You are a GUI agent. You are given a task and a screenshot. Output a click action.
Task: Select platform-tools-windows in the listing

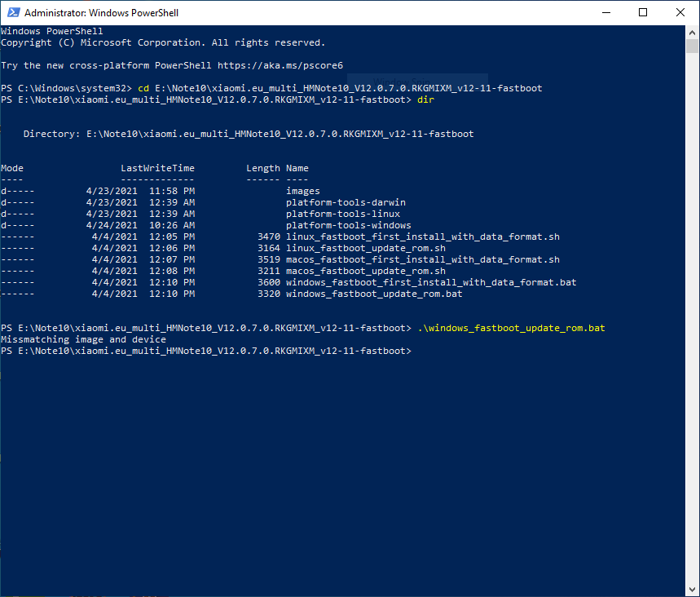click(348, 225)
